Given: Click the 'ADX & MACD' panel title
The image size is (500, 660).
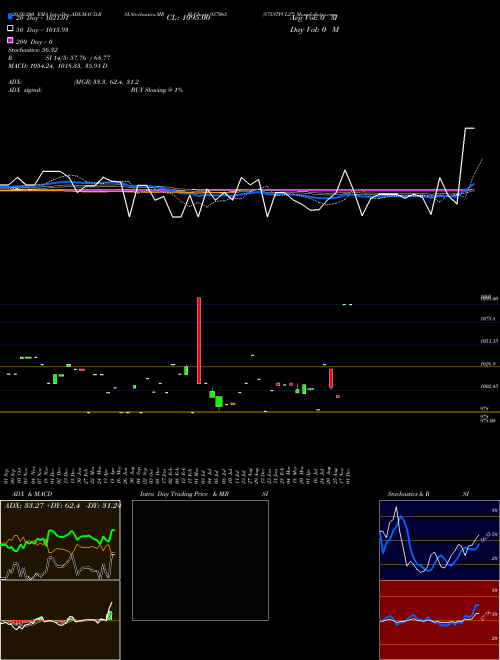Looking at the screenshot, I should coord(32,494).
